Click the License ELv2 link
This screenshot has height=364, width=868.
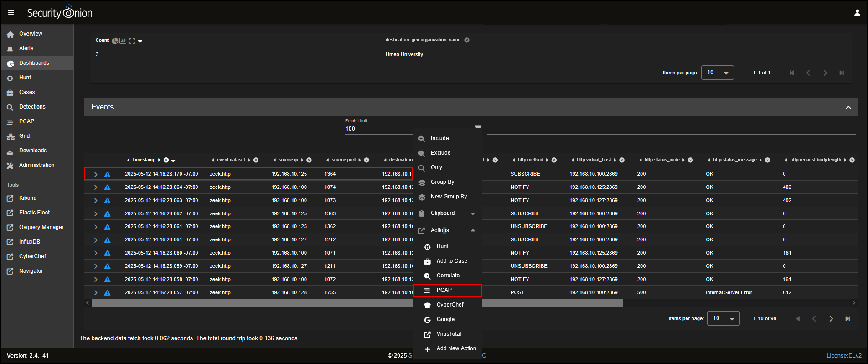click(844, 355)
